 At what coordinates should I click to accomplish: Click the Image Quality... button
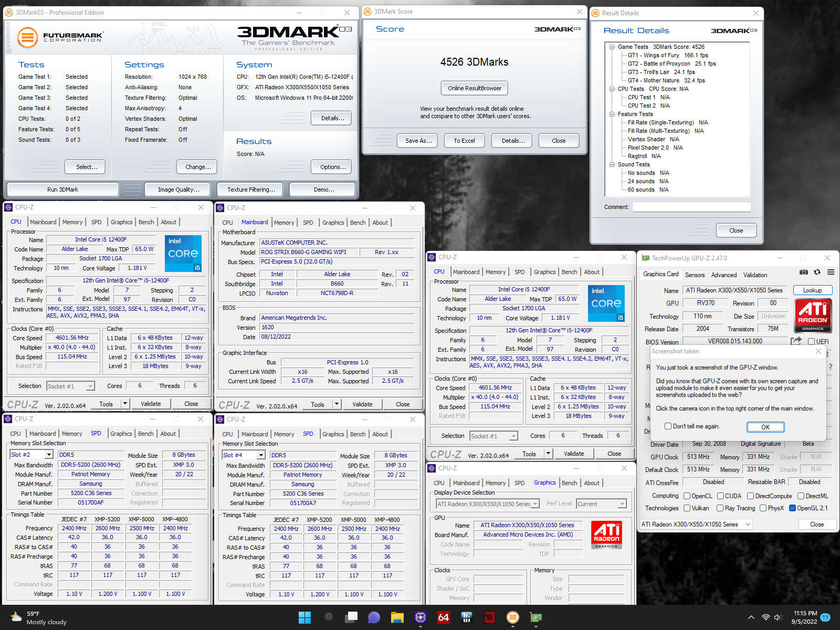pos(178,190)
